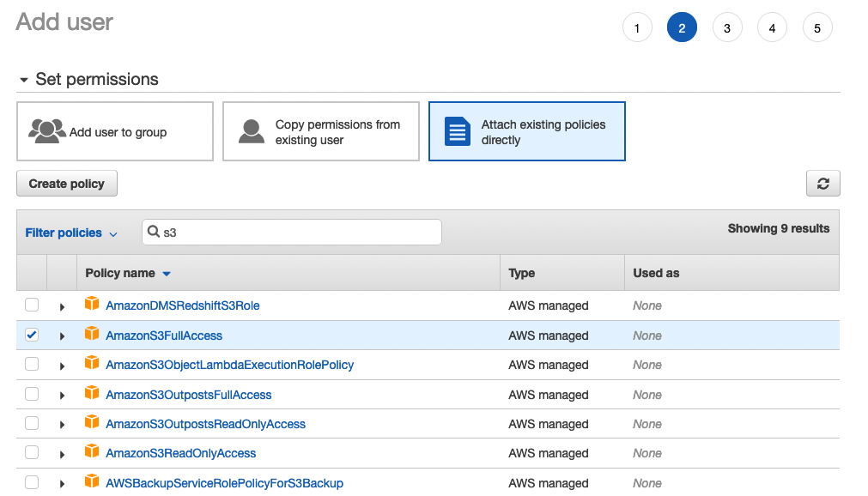Click the None cell in AmazonS3OutpostsFullAccess row
868x496 pixels.
click(x=647, y=395)
